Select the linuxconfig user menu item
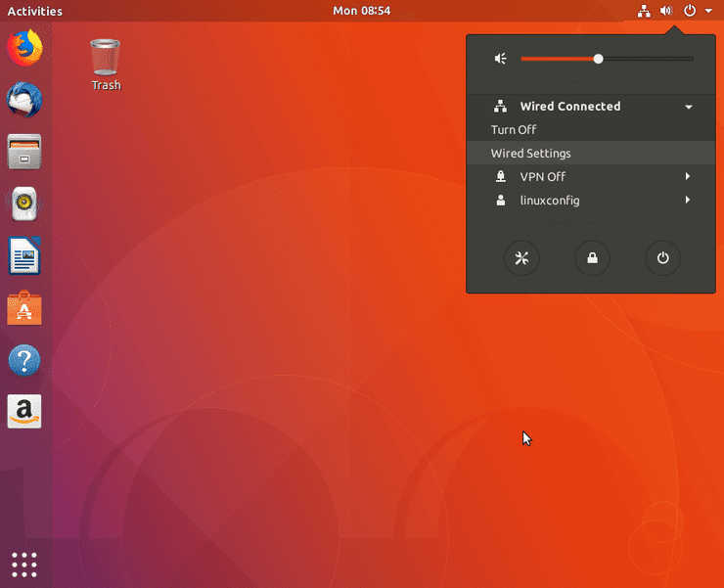The image size is (724, 588). pos(591,200)
